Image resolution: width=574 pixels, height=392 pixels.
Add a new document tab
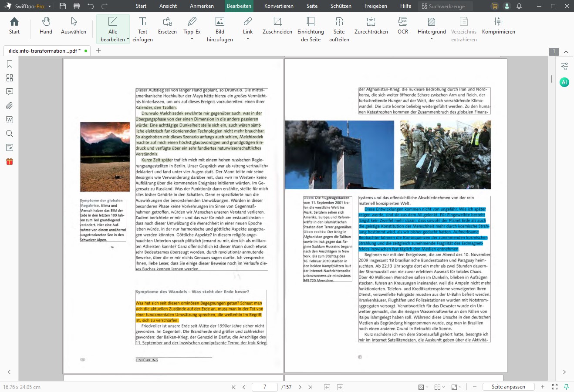pos(98,50)
